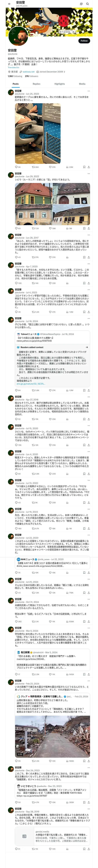Switch to the Replies tab
The width and height of the screenshot is (98, 868).
tap(36, 84)
